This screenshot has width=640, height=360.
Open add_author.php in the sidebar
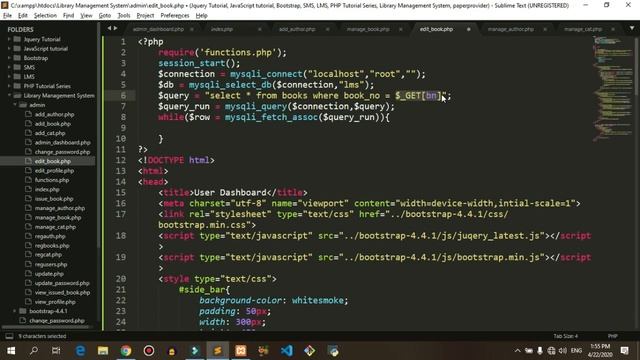coord(54,114)
